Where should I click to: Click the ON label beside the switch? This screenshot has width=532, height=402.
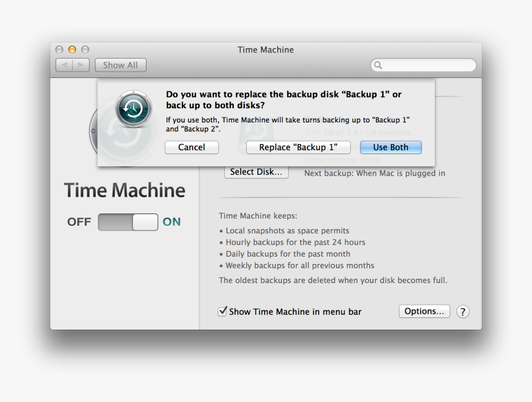(172, 222)
